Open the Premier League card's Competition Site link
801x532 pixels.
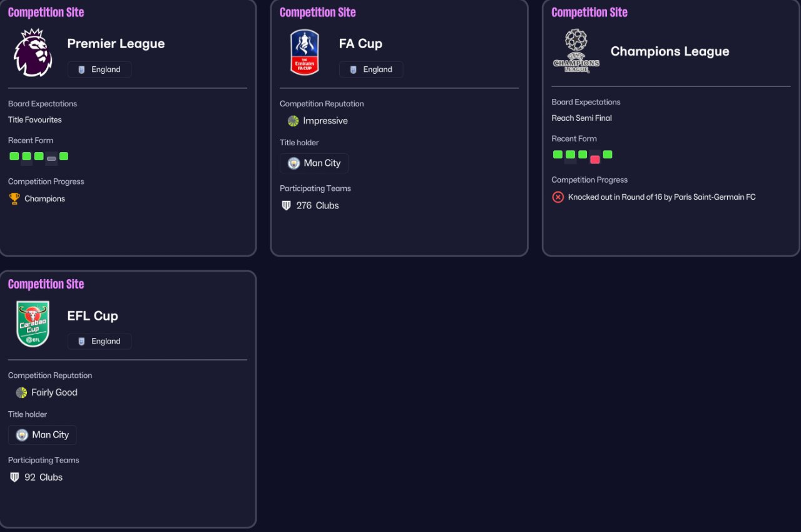point(46,13)
